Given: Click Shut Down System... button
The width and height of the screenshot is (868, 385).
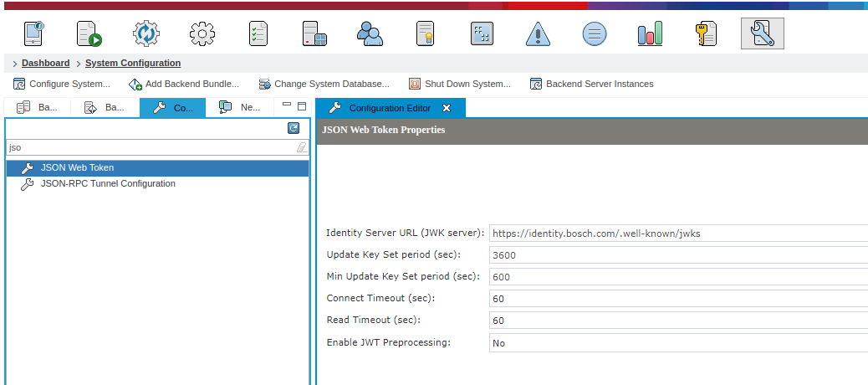Looking at the screenshot, I should (x=459, y=85).
